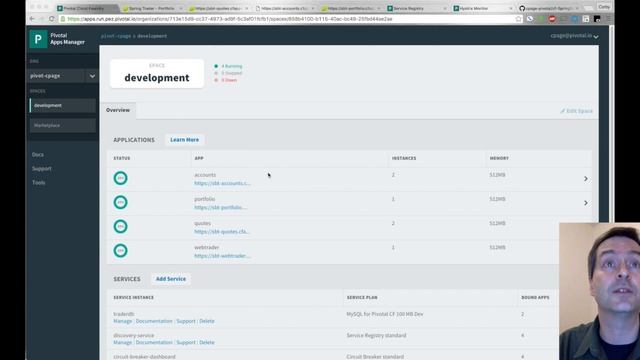Viewport: 640px width, 360px height.
Task: Click the running status circle for portfolio
Action: 120,202
